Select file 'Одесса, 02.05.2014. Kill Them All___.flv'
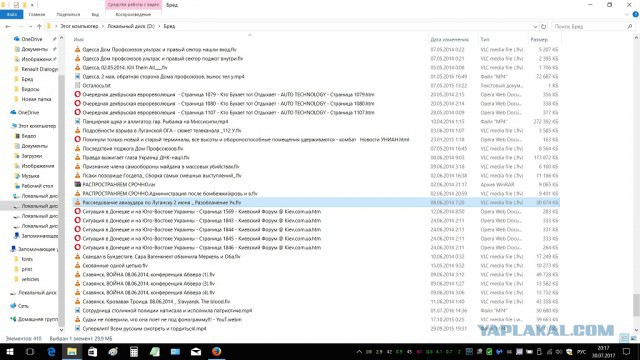The height and width of the screenshot is (360, 640). (125, 67)
